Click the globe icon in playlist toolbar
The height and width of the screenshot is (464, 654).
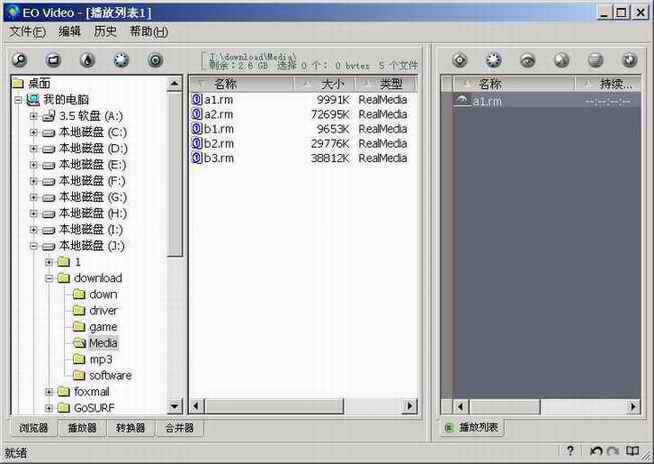pos(562,60)
